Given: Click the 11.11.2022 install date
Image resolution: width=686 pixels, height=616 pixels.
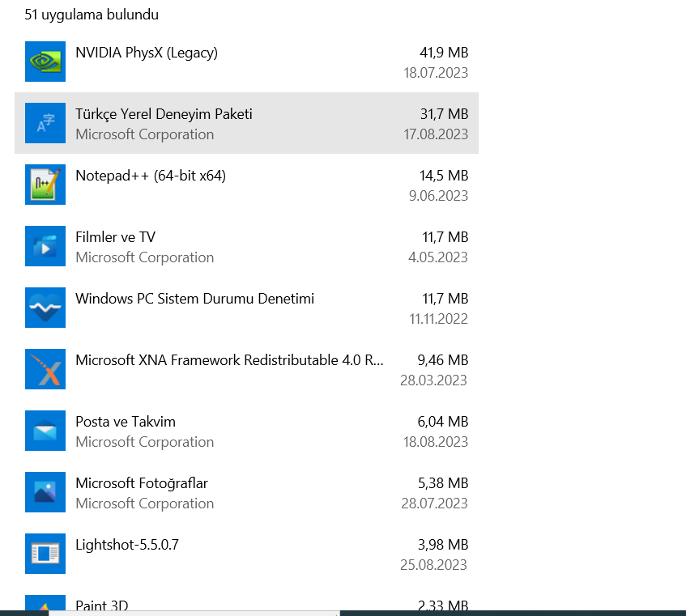Looking at the screenshot, I should click(x=438, y=319).
